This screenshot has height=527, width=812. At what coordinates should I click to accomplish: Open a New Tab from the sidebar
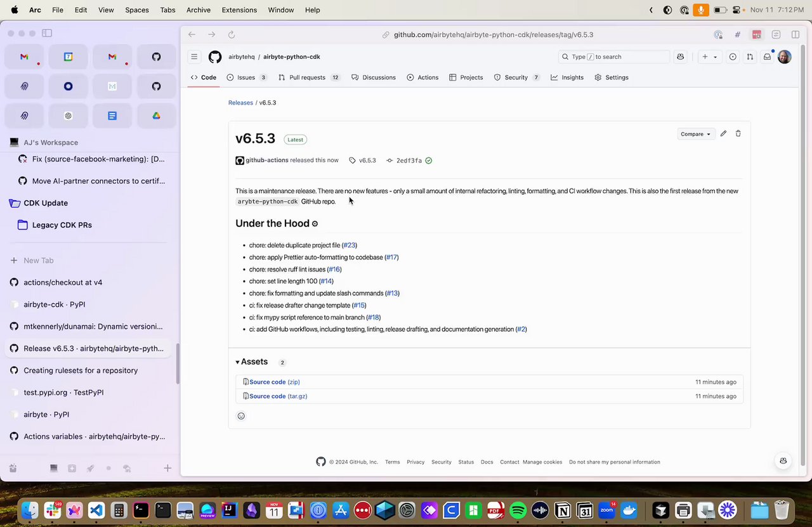(89, 261)
